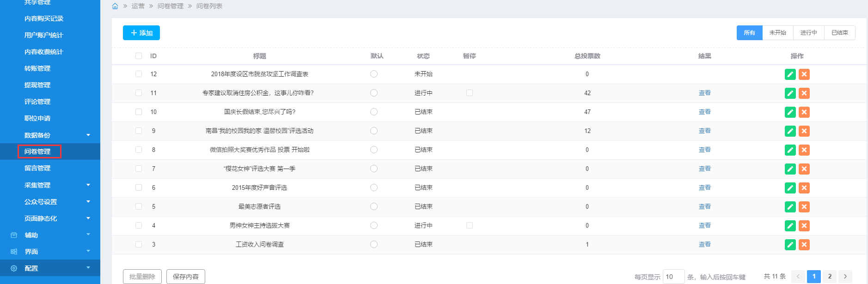The width and height of the screenshot is (868, 284).
Task: Click green edit icon for survey ID 3
Action: (790, 245)
